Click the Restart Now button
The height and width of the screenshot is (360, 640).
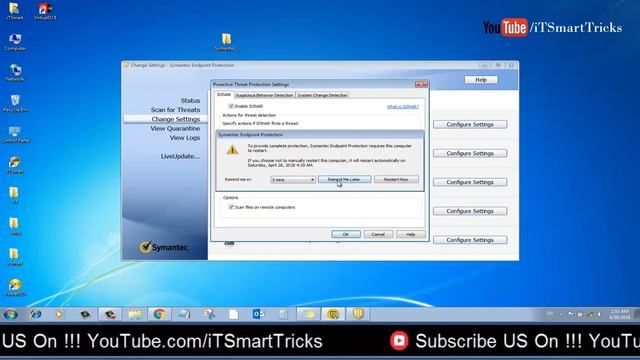pos(396,180)
